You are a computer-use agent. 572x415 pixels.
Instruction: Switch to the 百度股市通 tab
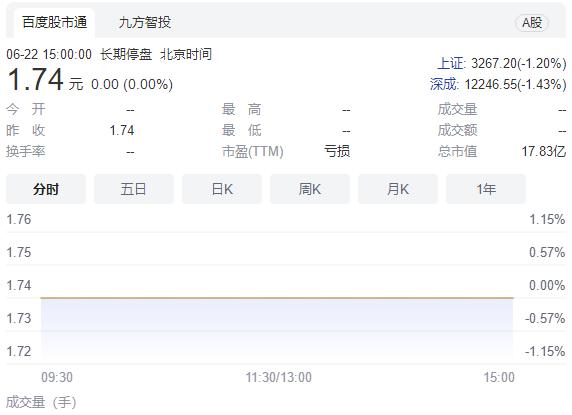point(54,23)
